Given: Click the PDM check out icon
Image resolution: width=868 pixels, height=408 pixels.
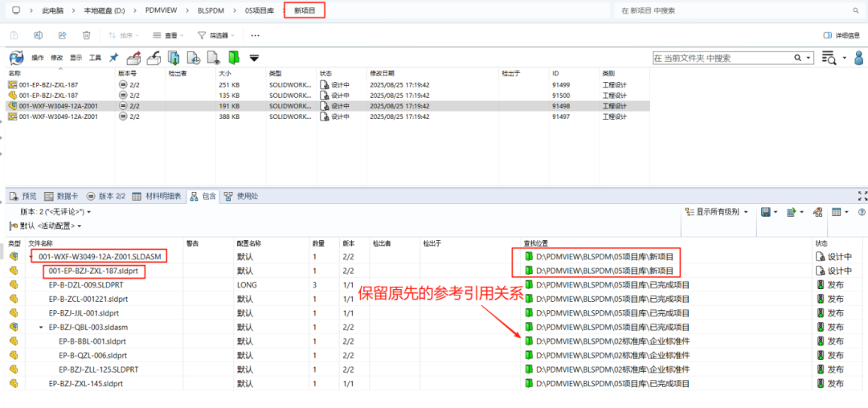Looking at the screenshot, I should (134, 58).
